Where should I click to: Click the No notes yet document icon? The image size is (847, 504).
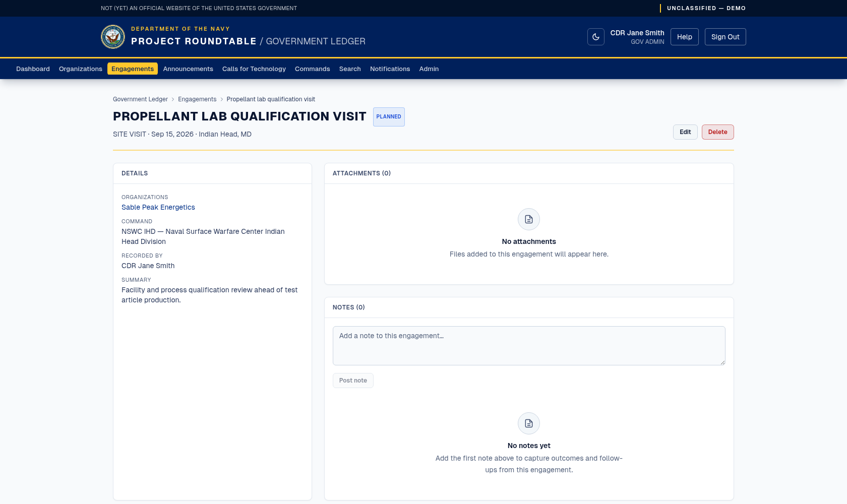pos(529,423)
